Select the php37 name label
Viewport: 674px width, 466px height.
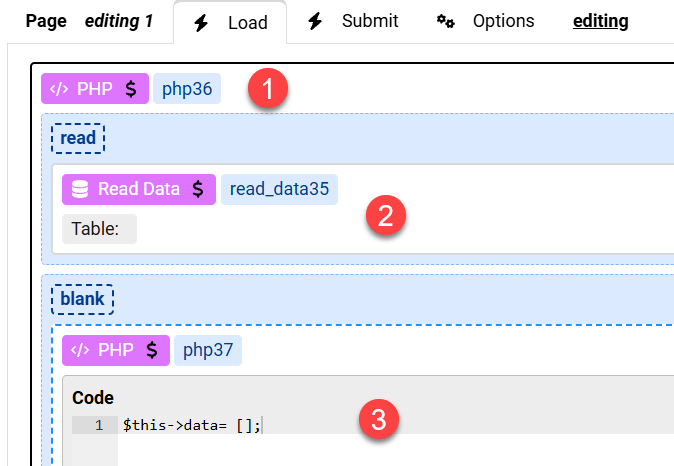point(208,350)
